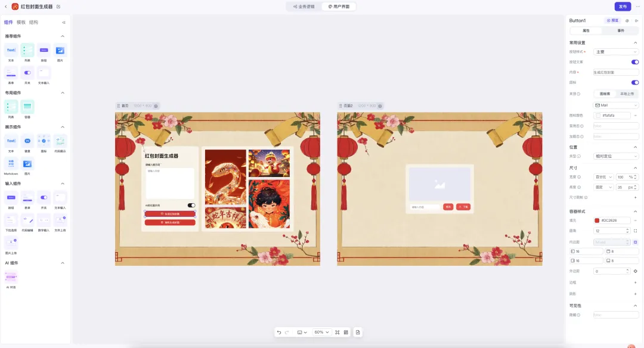Switch to the 用户界面 tab

pyautogui.click(x=339, y=7)
